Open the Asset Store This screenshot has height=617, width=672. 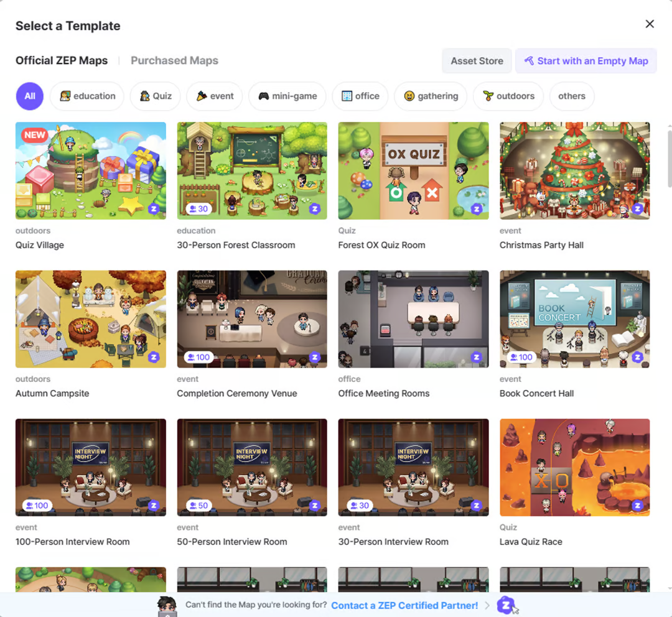477,61
